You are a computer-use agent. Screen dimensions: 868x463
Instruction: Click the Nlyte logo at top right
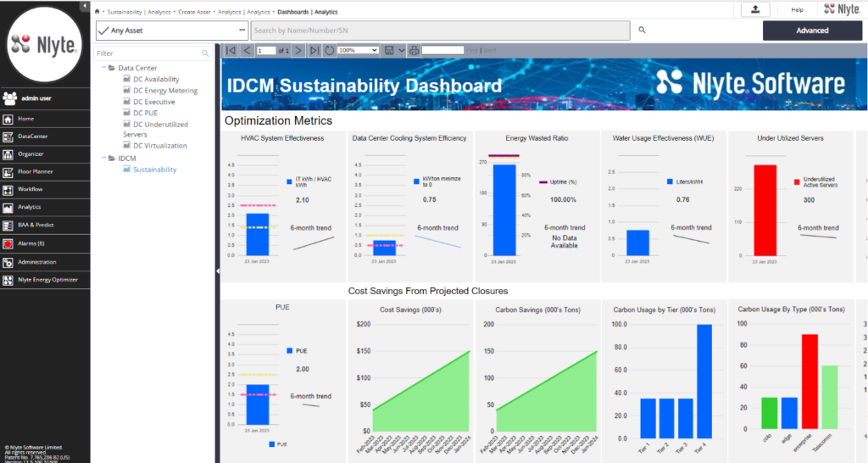tap(842, 8)
